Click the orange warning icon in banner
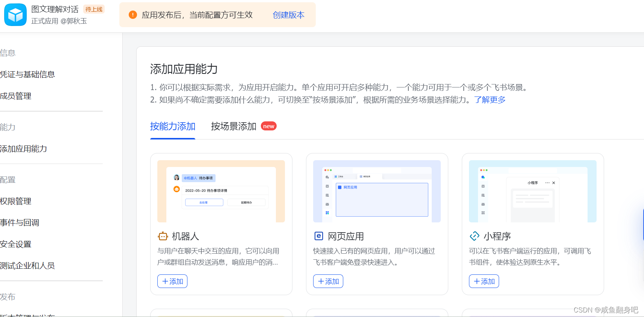The height and width of the screenshot is (317, 644). point(133,15)
